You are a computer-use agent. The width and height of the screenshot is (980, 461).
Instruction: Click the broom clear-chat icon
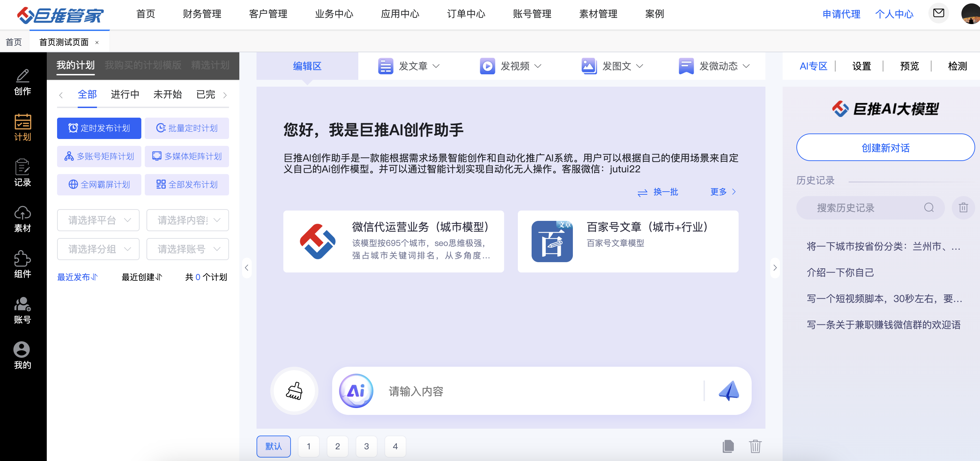294,390
